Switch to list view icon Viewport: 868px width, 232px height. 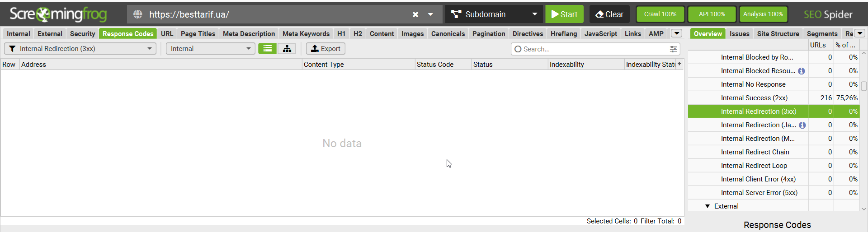[x=268, y=48]
